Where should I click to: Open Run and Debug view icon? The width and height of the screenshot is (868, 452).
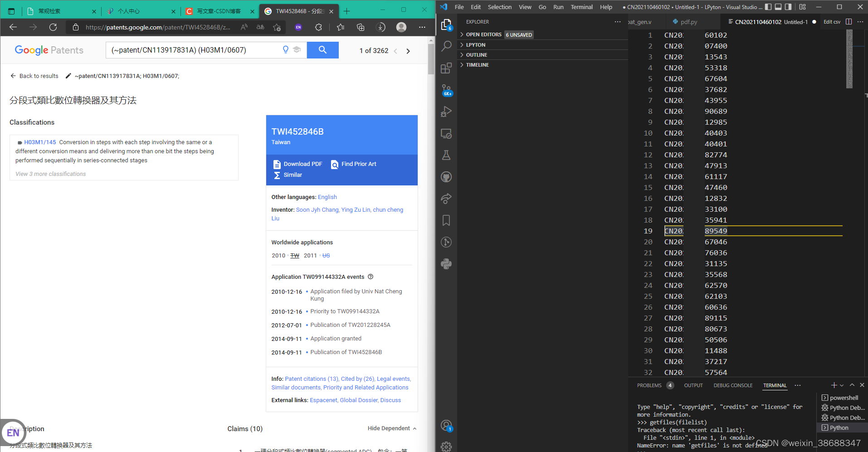[446, 112]
